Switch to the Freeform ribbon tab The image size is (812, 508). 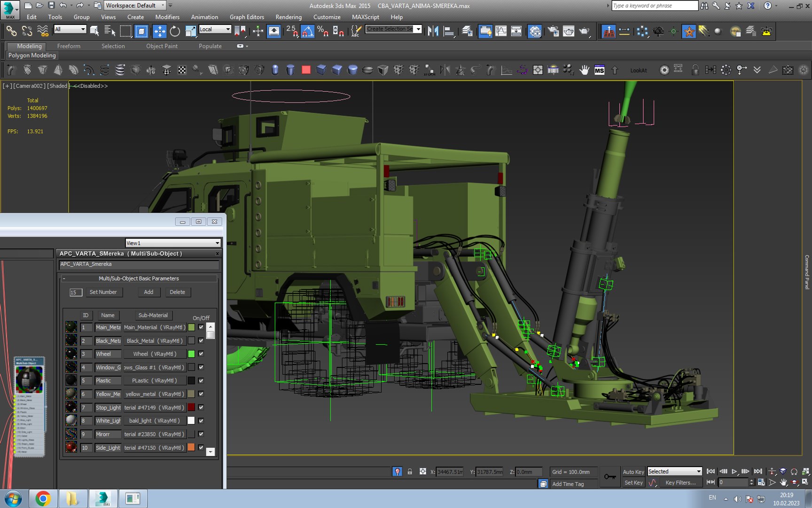[69, 46]
